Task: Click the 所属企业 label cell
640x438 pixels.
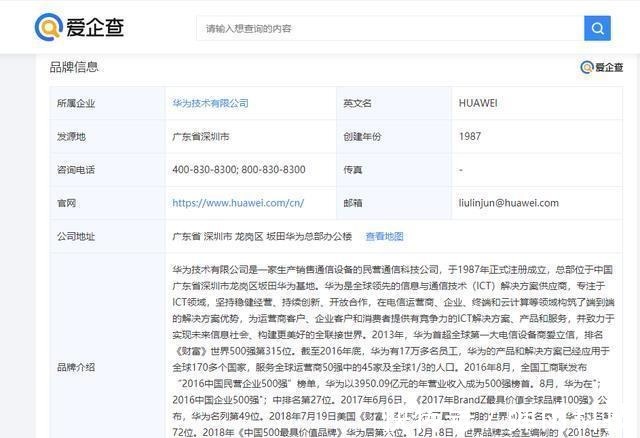Action: [x=107, y=103]
